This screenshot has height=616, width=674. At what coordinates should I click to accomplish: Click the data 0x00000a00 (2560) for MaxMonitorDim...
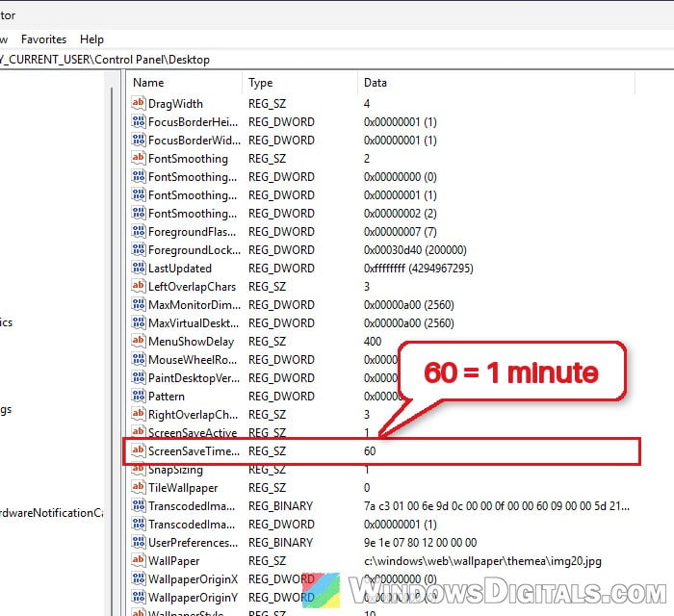coord(409,305)
